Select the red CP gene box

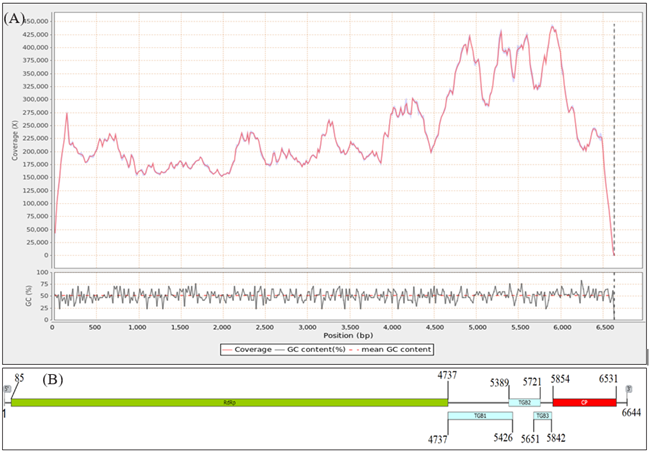click(583, 402)
